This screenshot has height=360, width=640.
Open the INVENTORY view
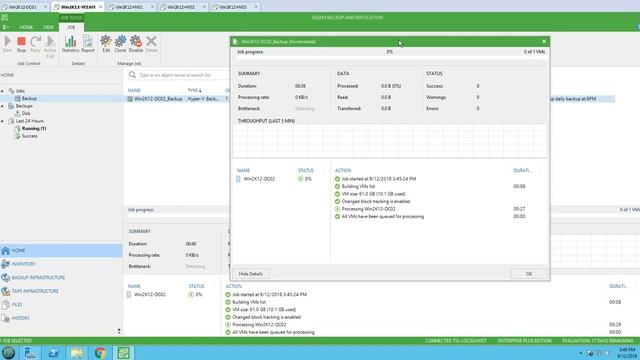pyautogui.click(x=61, y=264)
